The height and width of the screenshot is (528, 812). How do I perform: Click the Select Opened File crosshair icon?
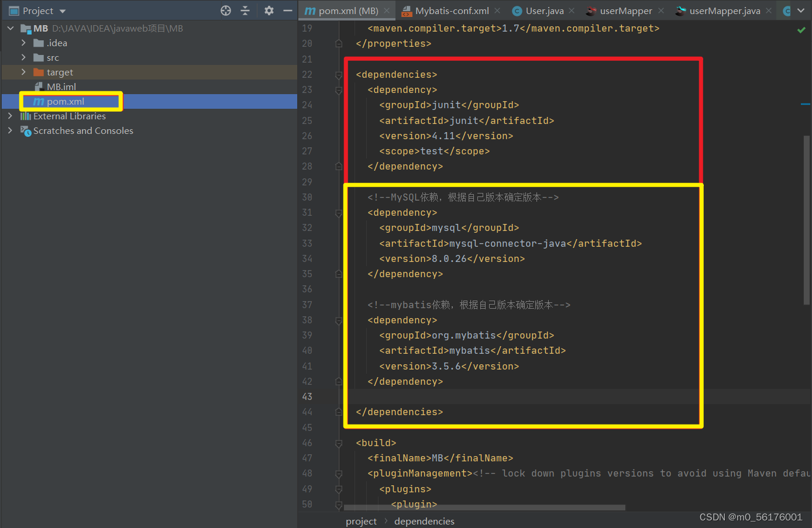pos(226,10)
